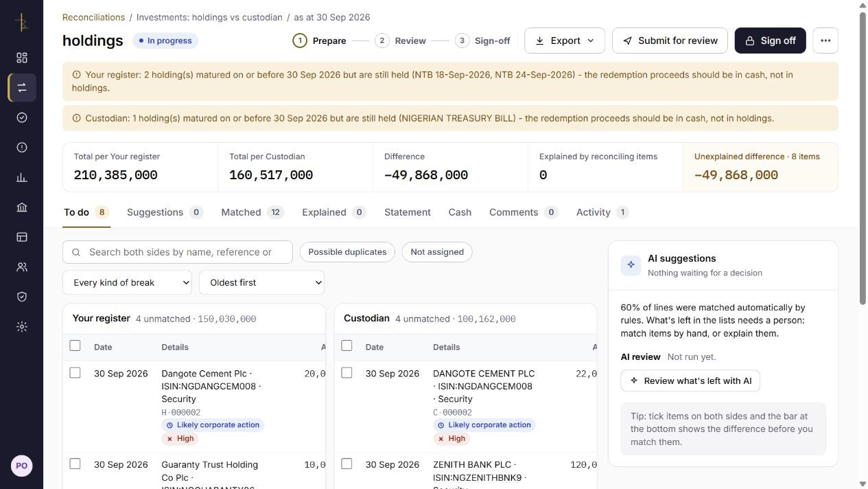Go to step 2 Review
Screen dimensions: 868x489
[x=401, y=41]
